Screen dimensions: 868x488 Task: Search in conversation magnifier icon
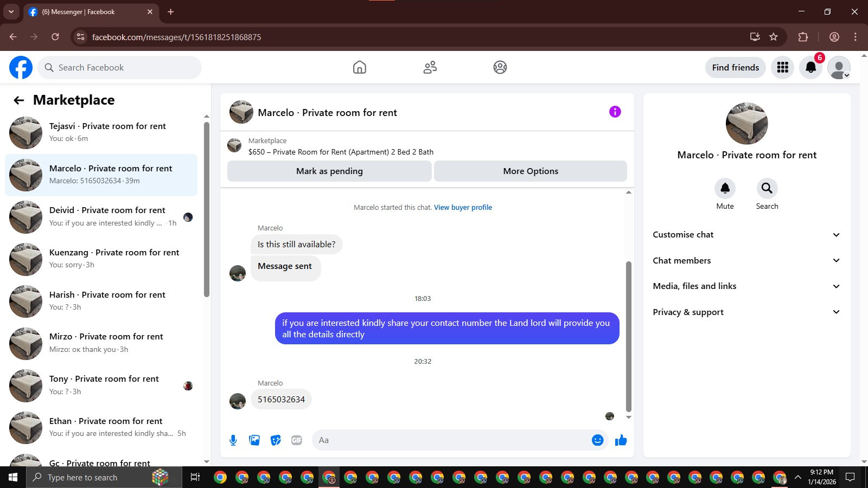(x=767, y=188)
